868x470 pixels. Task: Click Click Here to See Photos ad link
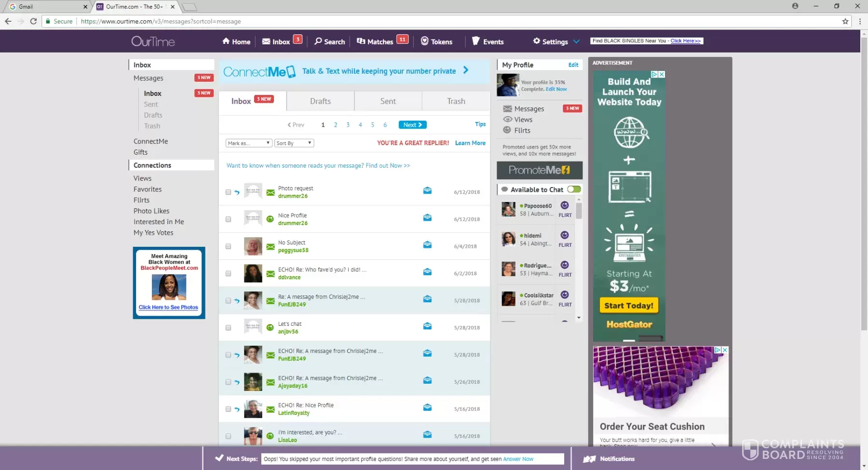point(168,308)
